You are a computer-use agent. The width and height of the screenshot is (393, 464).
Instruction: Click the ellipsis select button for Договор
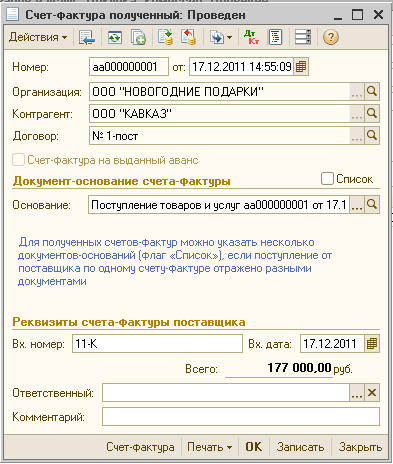tap(357, 136)
